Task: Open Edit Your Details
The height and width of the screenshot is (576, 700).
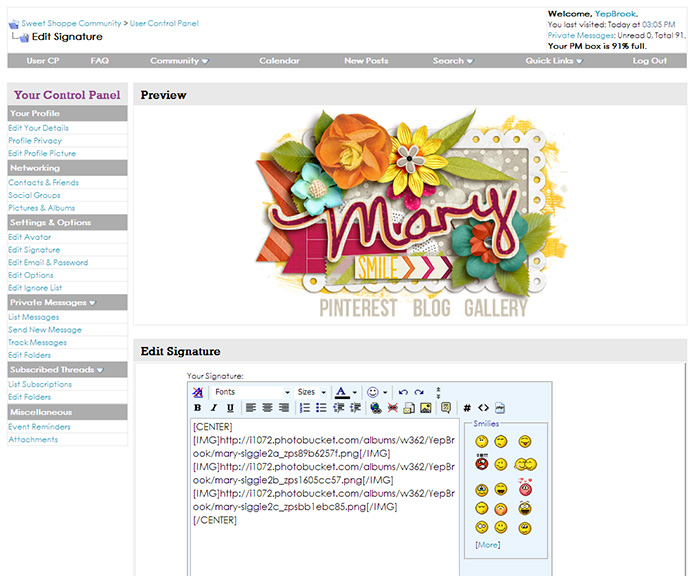Action: 38,128
